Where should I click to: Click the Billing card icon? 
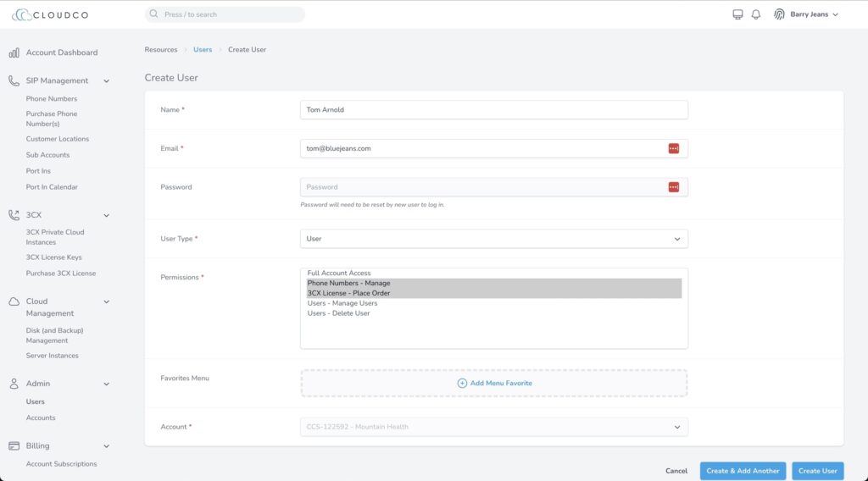[14, 445]
